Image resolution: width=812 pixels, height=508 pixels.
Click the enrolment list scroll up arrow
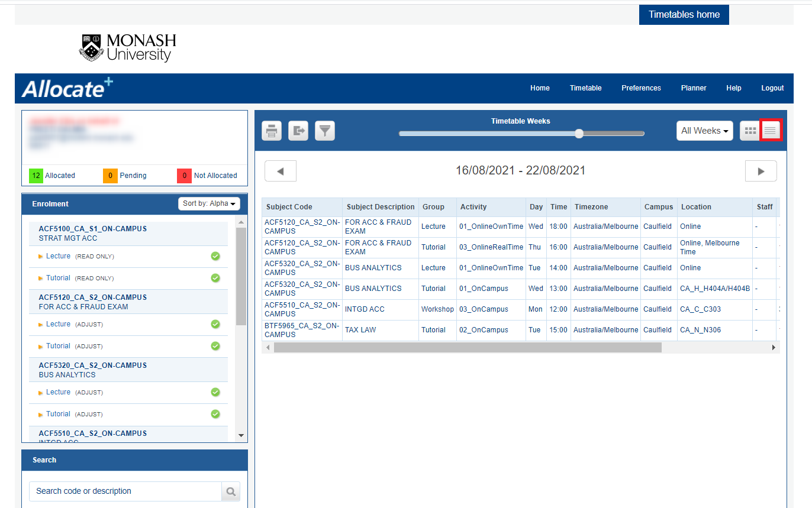pos(241,223)
